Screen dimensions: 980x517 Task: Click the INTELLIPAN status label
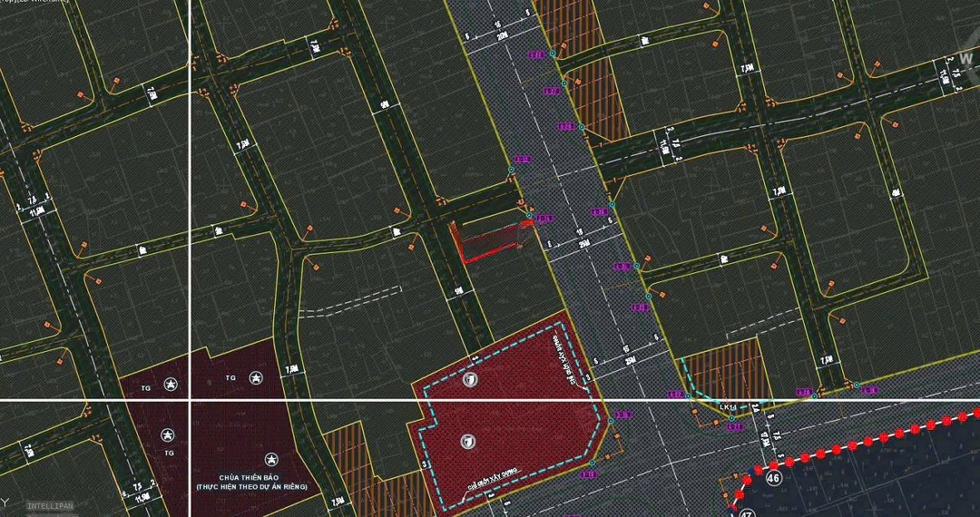[49, 505]
